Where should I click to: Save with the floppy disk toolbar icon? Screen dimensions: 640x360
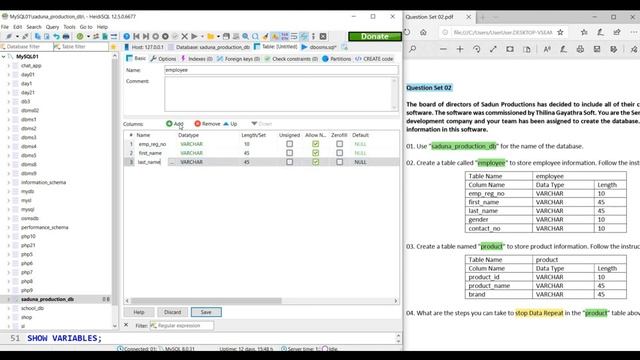226,36
